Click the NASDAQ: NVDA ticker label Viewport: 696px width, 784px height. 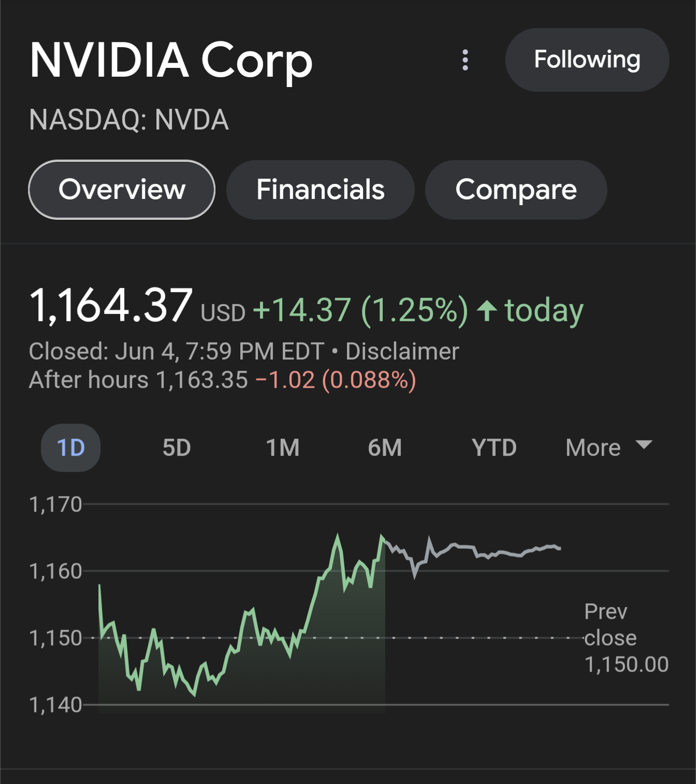click(129, 120)
